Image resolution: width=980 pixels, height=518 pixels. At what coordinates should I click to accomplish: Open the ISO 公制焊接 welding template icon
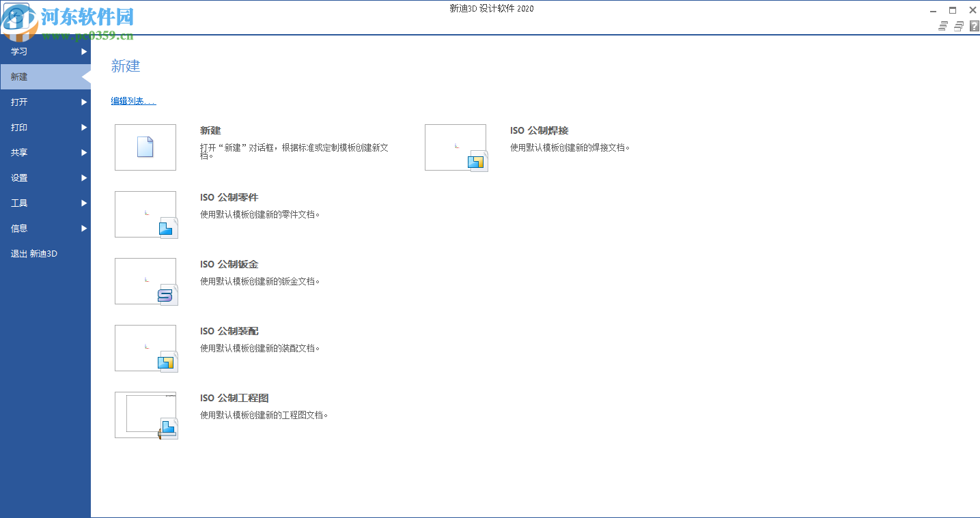point(456,147)
